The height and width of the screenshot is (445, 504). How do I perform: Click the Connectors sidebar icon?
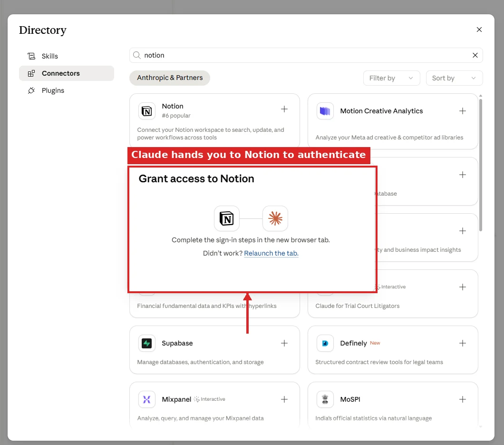point(31,73)
